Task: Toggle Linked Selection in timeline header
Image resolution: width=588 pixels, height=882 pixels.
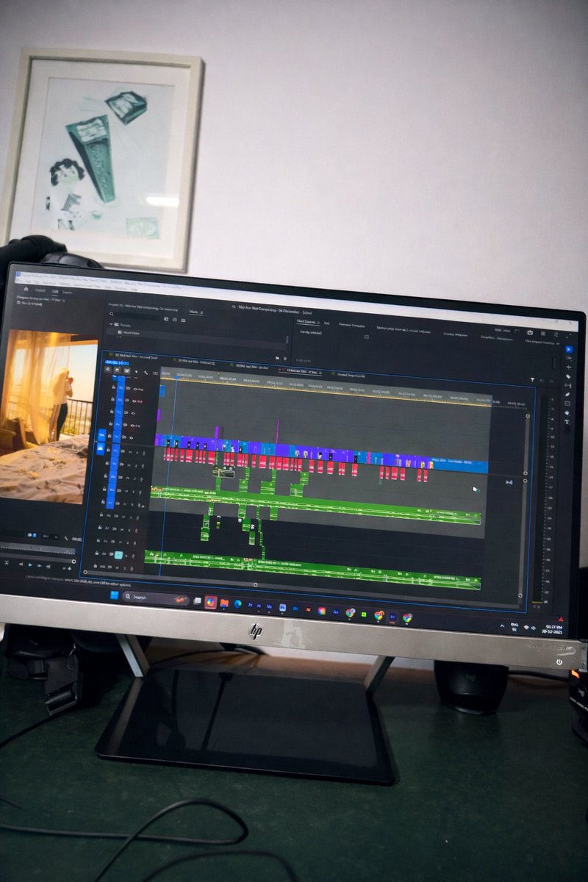Action: tap(126, 370)
